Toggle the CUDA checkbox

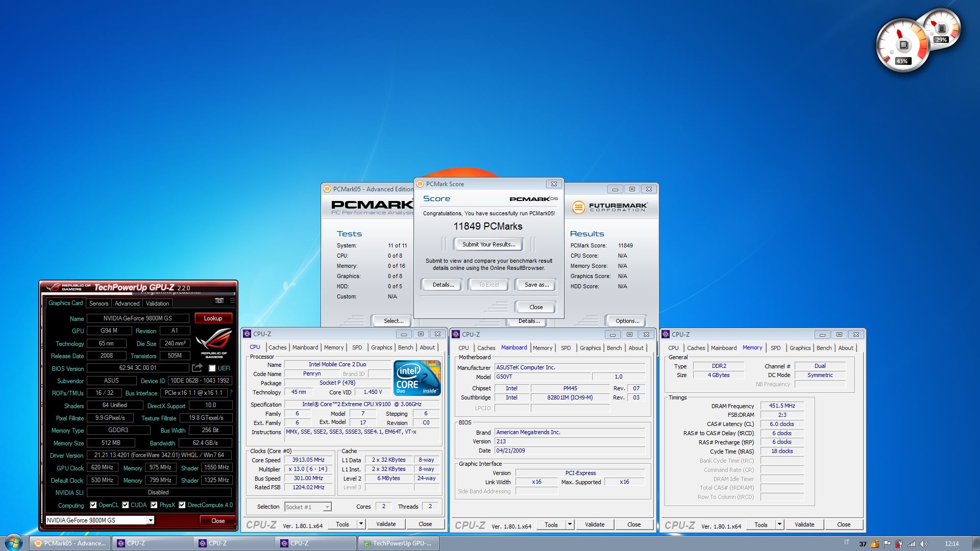pos(125,505)
